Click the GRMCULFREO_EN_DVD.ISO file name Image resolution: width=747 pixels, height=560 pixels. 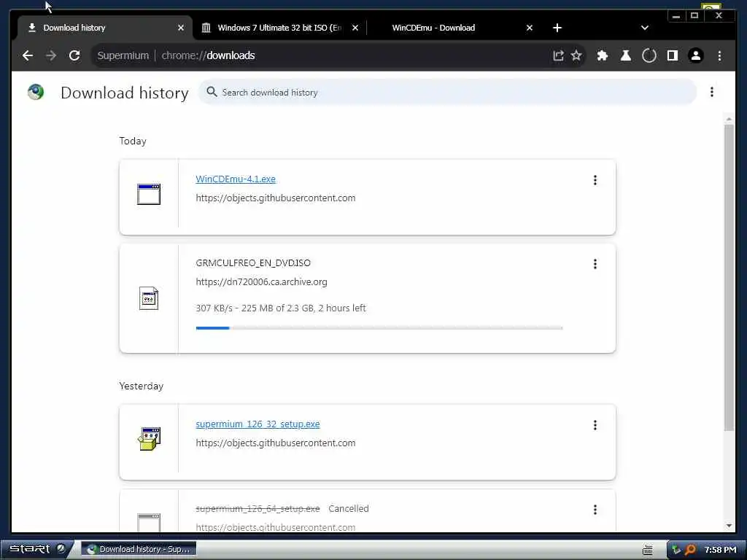click(x=253, y=262)
